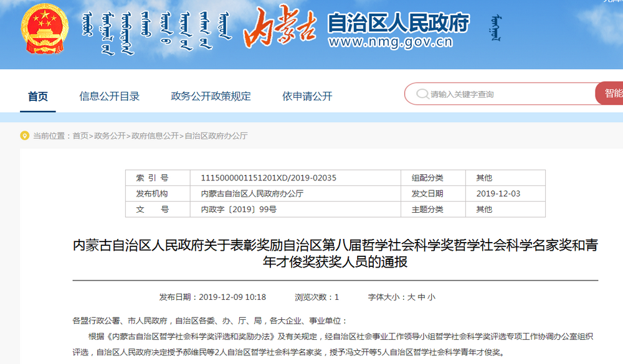Click 首页 in the breadcrumb trail

point(80,136)
